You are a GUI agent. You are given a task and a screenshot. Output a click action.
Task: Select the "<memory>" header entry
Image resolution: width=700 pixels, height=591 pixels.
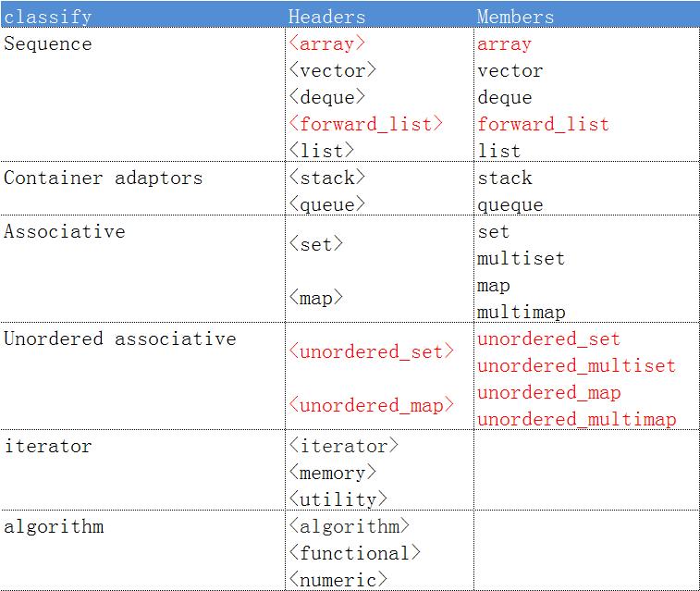pos(332,473)
